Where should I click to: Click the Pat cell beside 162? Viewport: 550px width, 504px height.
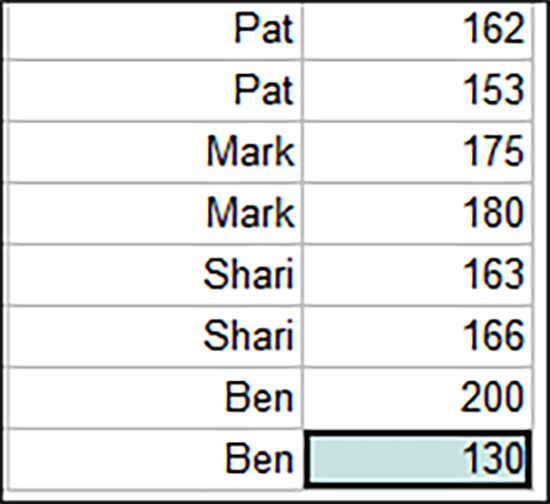(154, 30)
